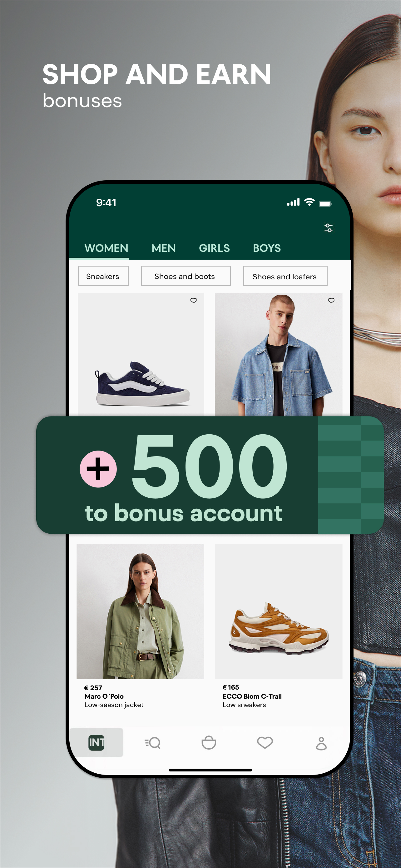Switch to the WOMEN tab
The height and width of the screenshot is (868, 401).
[106, 248]
